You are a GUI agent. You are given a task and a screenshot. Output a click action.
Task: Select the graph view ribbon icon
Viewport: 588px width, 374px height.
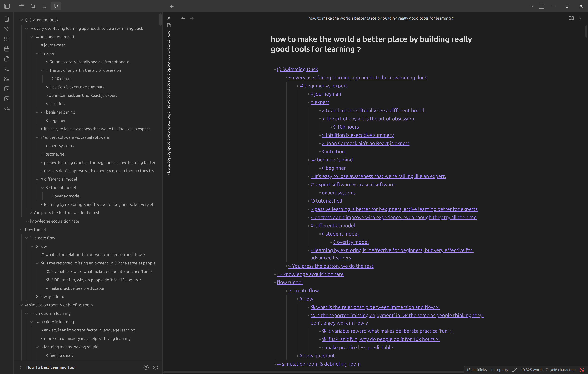click(x=7, y=29)
